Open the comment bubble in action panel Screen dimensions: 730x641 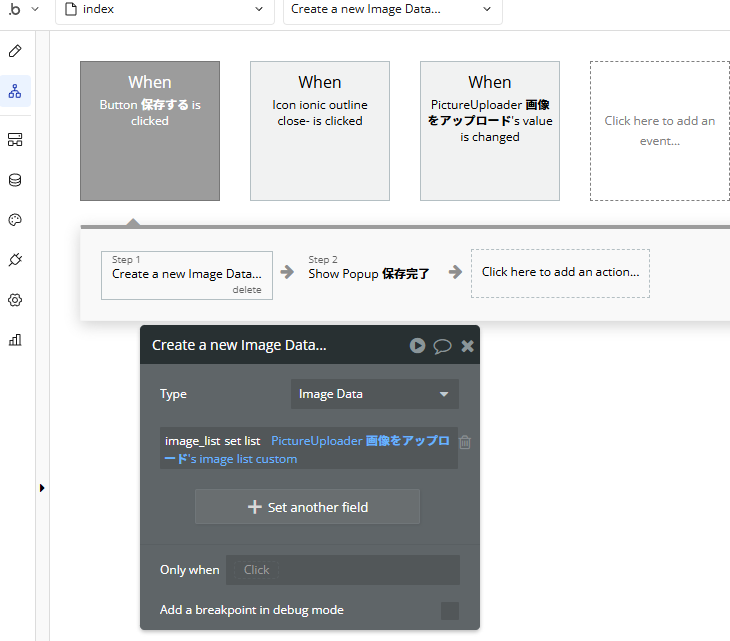[x=442, y=346]
